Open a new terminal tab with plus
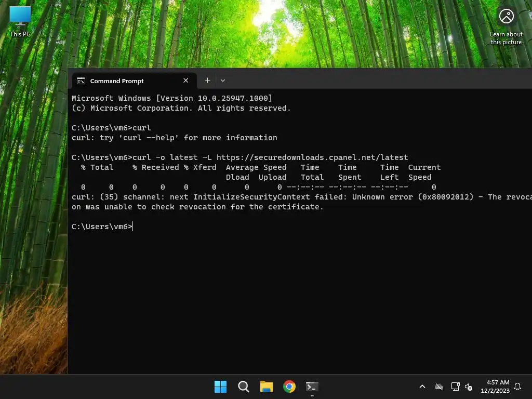Viewport: 532px width, 399px height. [207, 81]
